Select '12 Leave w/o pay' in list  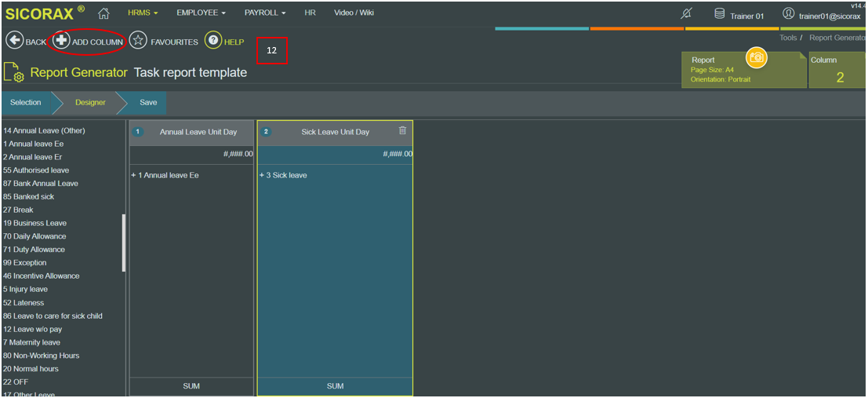click(x=32, y=329)
